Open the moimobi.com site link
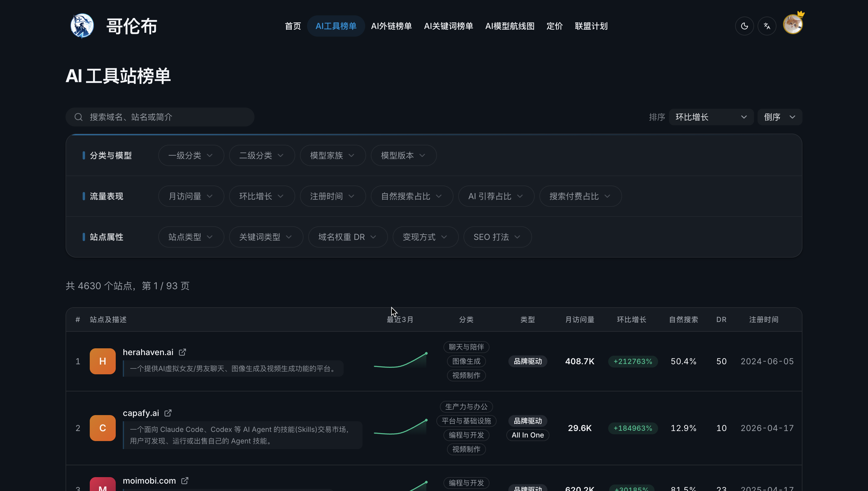The width and height of the screenshot is (868, 491). click(149, 481)
